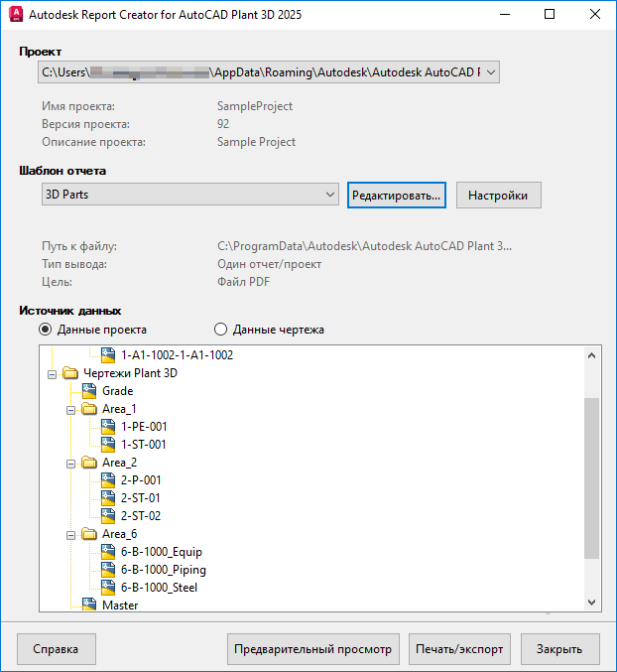Select the Чертежи Plant 3D label
Image resolution: width=617 pixels, height=672 pixels.
click(130, 373)
